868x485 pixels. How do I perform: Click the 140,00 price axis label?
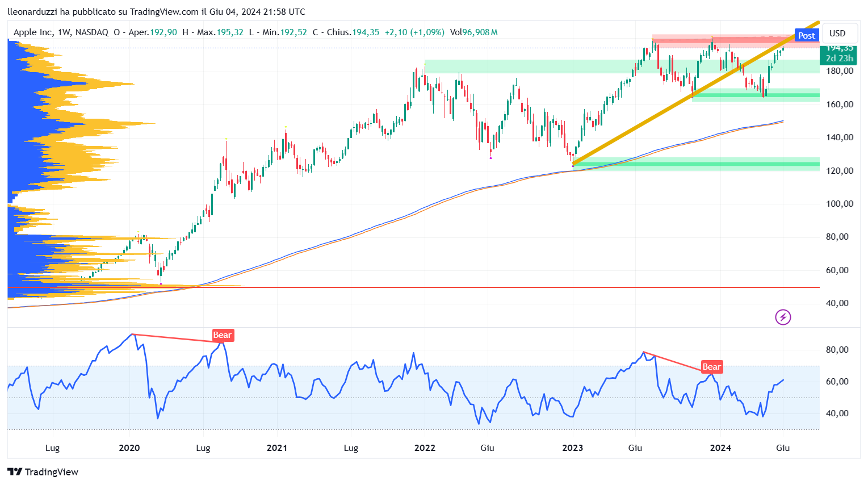point(840,137)
